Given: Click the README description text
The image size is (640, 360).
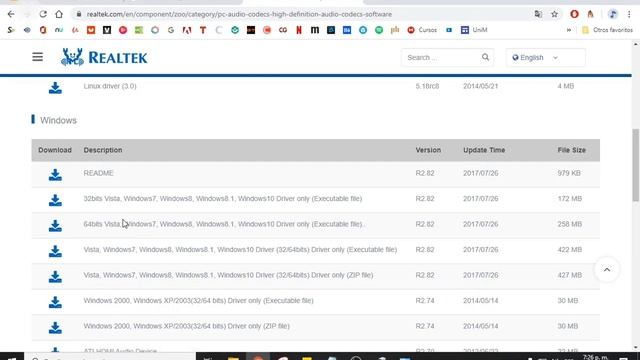Looking at the screenshot, I should pos(98,173).
